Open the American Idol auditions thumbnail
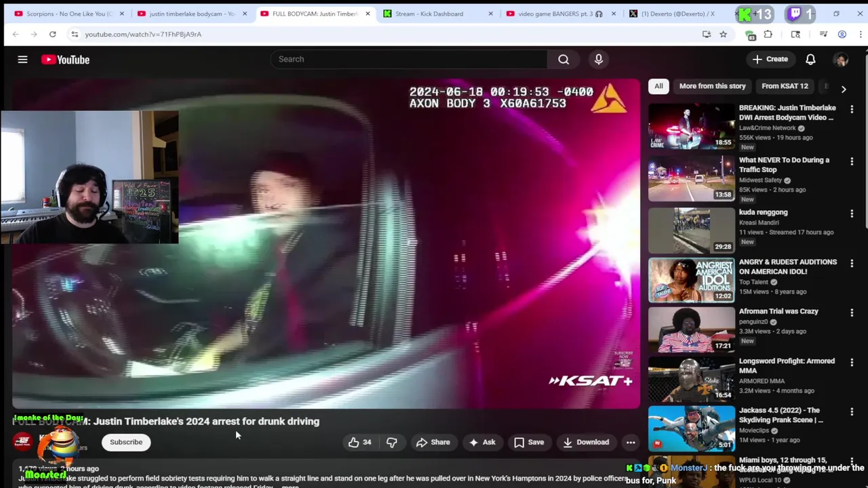Viewport: 868px width, 488px height. (x=691, y=280)
